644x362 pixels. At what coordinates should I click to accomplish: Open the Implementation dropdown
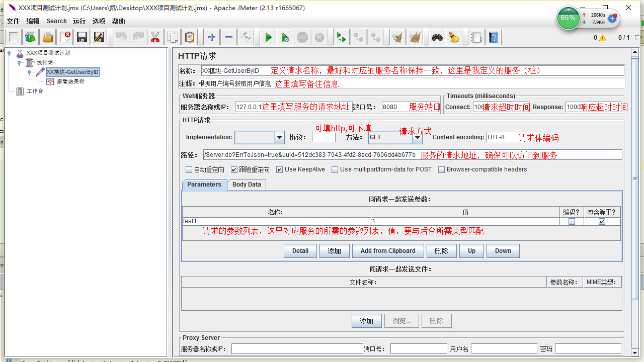[x=280, y=137]
